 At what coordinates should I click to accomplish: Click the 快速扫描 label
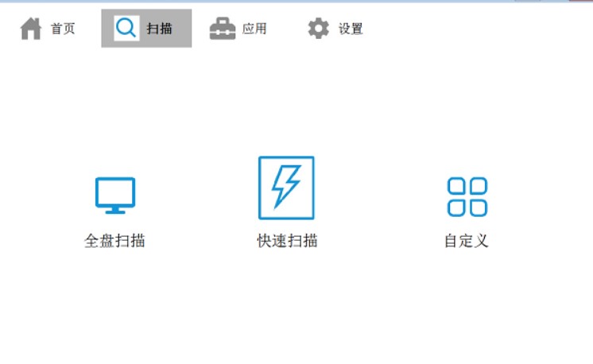287,241
